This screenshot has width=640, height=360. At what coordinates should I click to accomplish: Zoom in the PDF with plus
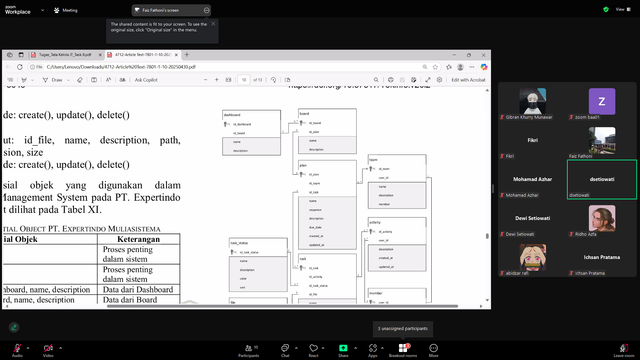tap(217, 80)
